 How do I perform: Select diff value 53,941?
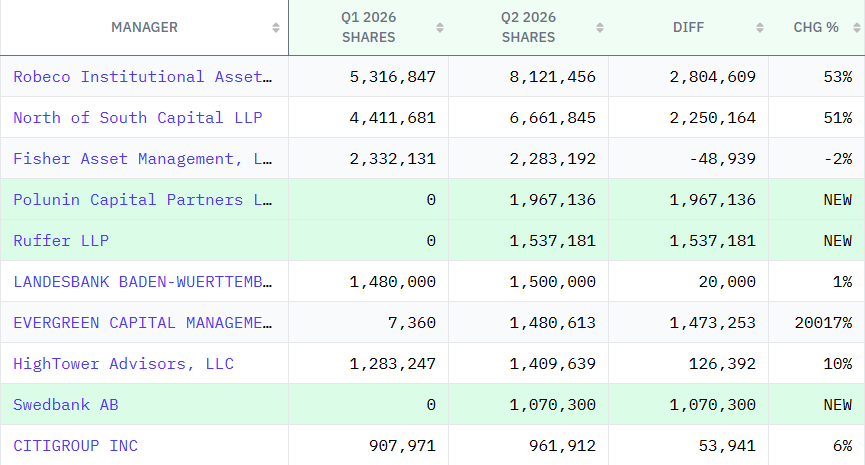[727, 446]
